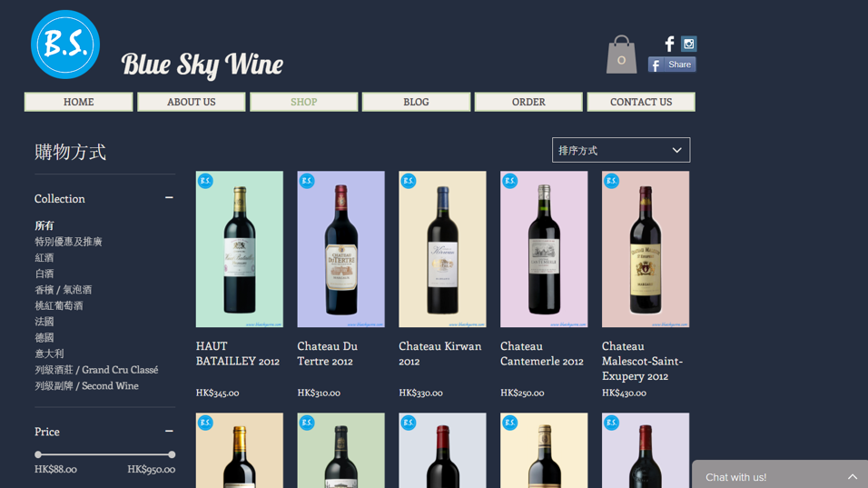
Task: Click the Facebook Share button
Action: pyautogui.click(x=672, y=65)
